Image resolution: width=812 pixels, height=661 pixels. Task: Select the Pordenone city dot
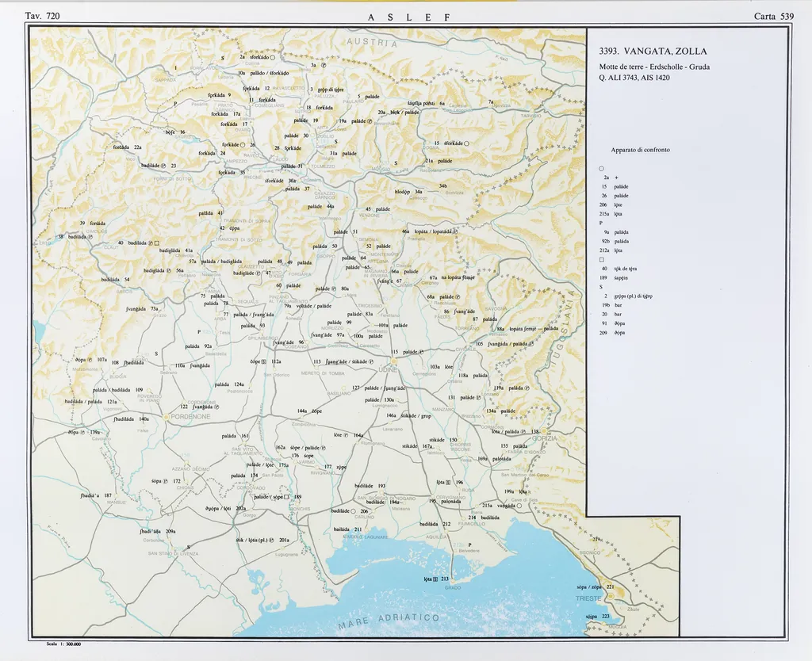pos(166,415)
